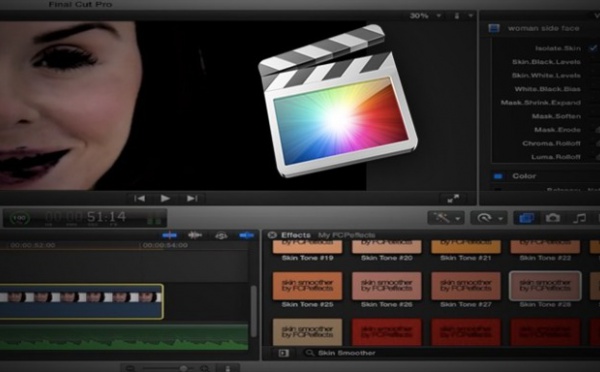The width and height of the screenshot is (600, 372).
Task: Open the Photos browser camera icon
Action: [x=553, y=218]
